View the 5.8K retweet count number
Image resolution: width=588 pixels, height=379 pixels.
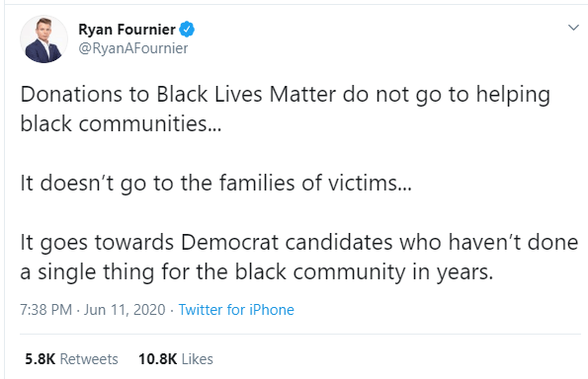click(x=41, y=359)
